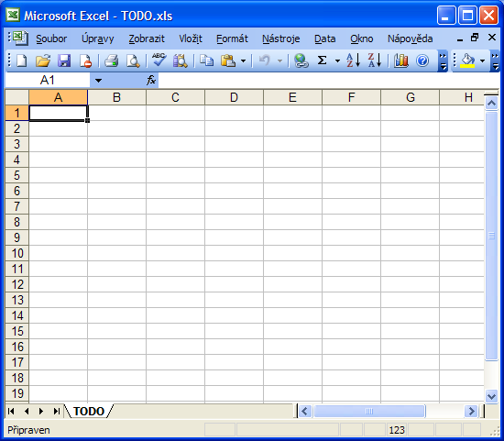Run spelling check with the ABC icon
Viewport: 504px width, 441px height.
[x=159, y=61]
